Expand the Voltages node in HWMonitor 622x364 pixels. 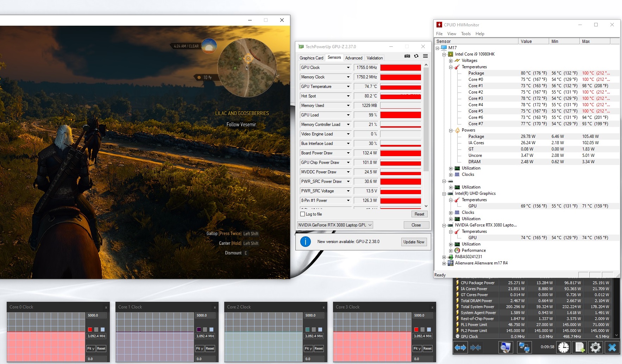451,60
